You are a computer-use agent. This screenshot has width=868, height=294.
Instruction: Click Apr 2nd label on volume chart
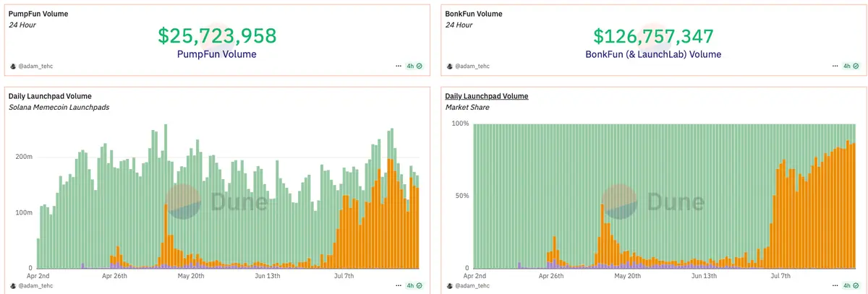coord(38,275)
